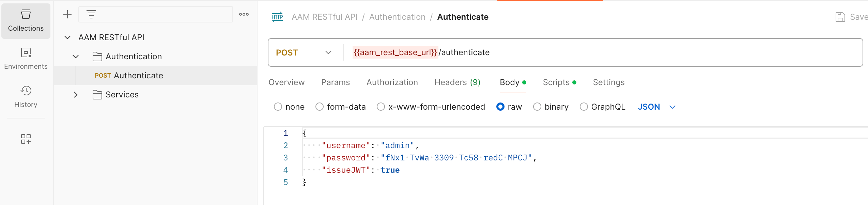
Task: Switch to the Headers (9) tab
Action: (457, 82)
